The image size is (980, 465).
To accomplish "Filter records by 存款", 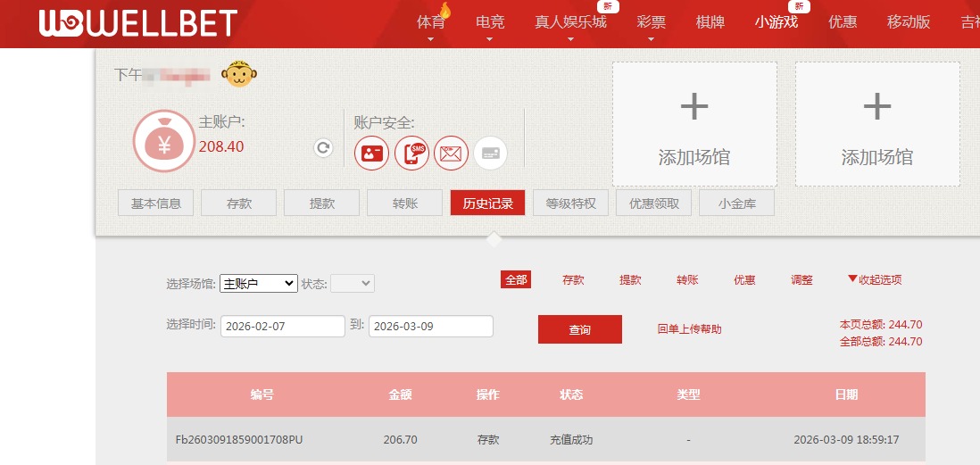I will pyautogui.click(x=573, y=280).
